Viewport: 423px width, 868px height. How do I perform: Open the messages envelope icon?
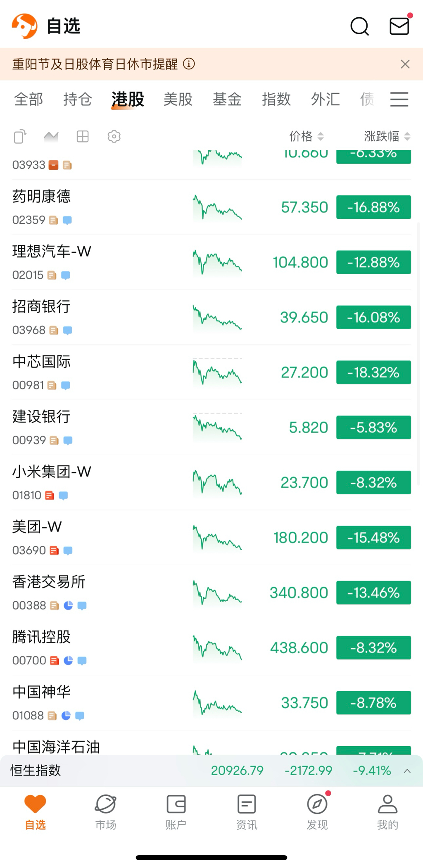[399, 26]
